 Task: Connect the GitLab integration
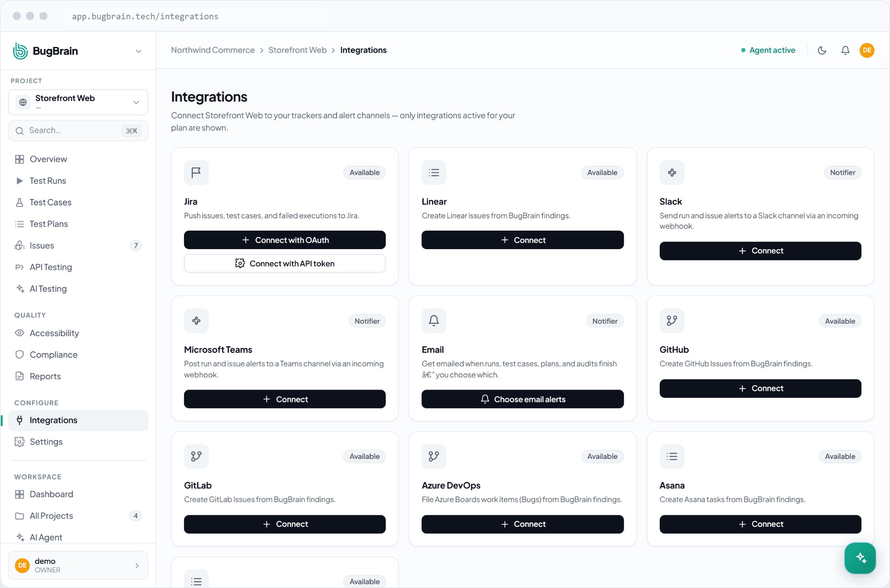pyautogui.click(x=285, y=524)
